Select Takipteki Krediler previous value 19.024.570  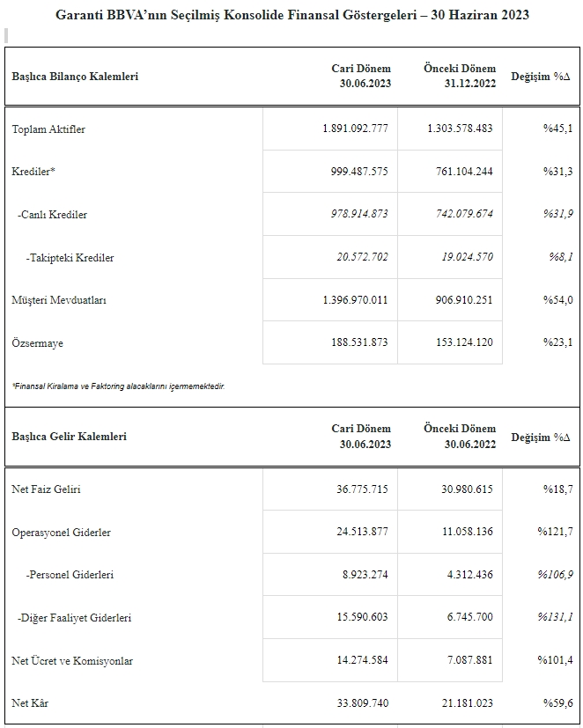pyautogui.click(x=467, y=257)
